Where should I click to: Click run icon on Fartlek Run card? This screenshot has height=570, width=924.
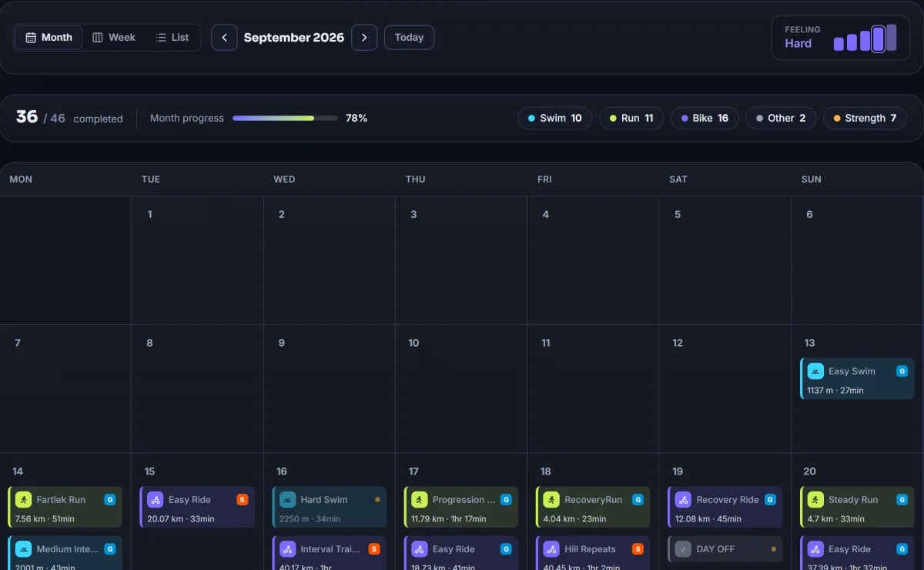coord(23,500)
